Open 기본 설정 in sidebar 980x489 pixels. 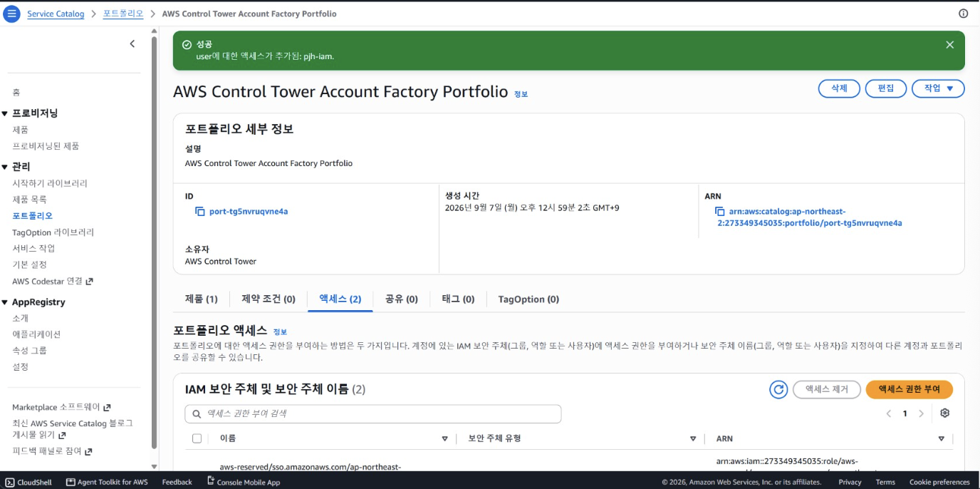29,265
